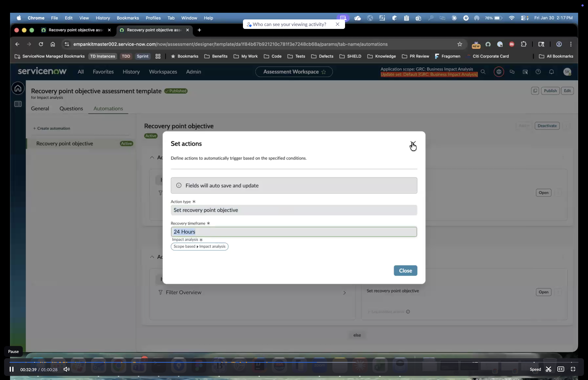Image resolution: width=588 pixels, height=380 pixels.
Task: Open the Window menu
Action: click(x=189, y=18)
